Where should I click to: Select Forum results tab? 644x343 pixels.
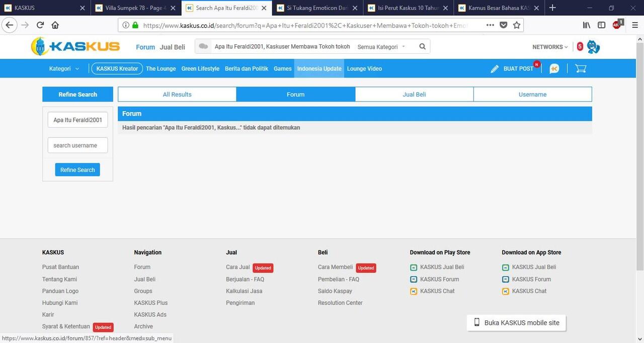(x=296, y=95)
